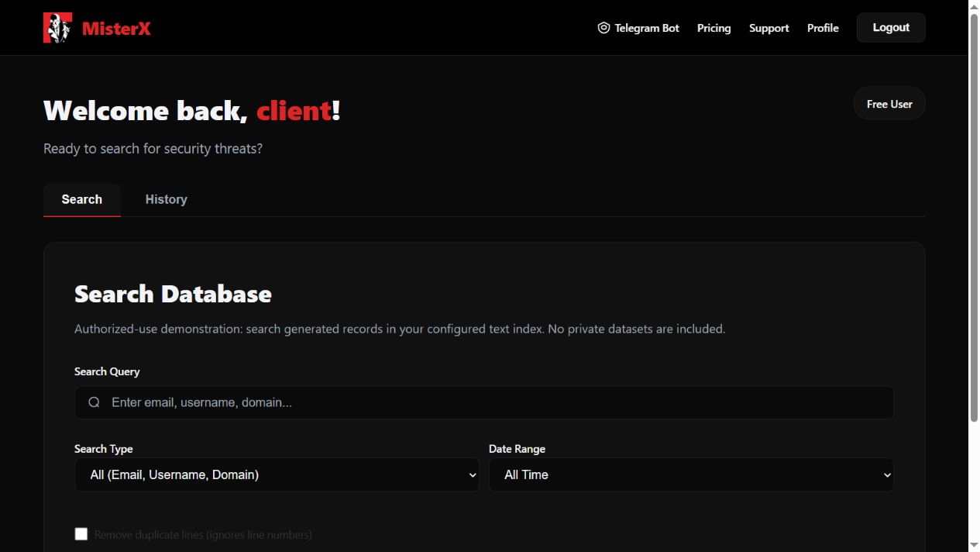Click the 'Search Type' label
Viewport: 980px width, 552px height.
click(x=103, y=449)
